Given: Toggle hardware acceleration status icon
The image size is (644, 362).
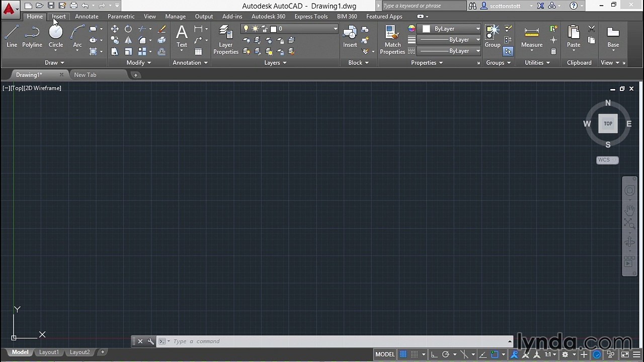Looking at the screenshot, I should click(597, 354).
